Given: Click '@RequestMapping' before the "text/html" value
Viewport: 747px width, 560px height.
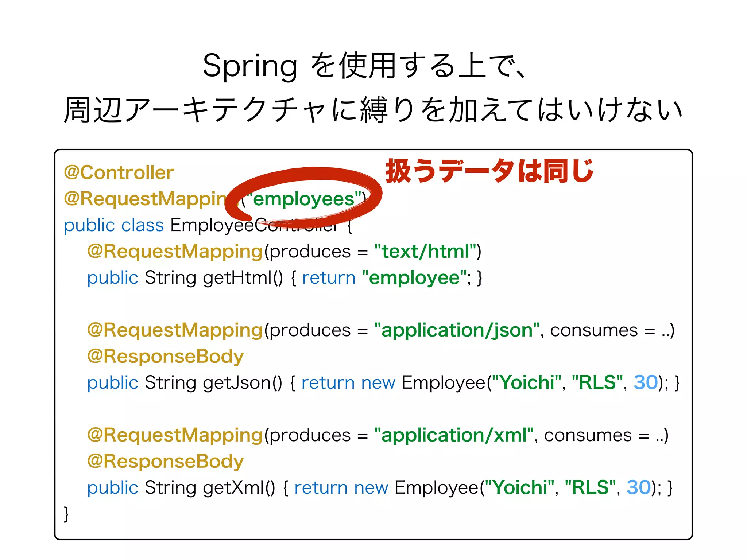Looking at the screenshot, I should [175, 252].
